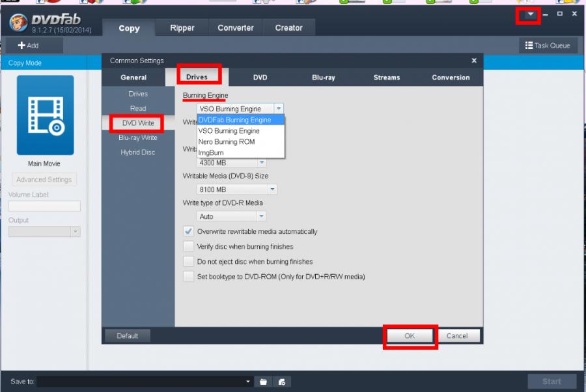Click the Write type of DVD-R Media label
Viewport: 586px width, 392px height.
point(223,203)
